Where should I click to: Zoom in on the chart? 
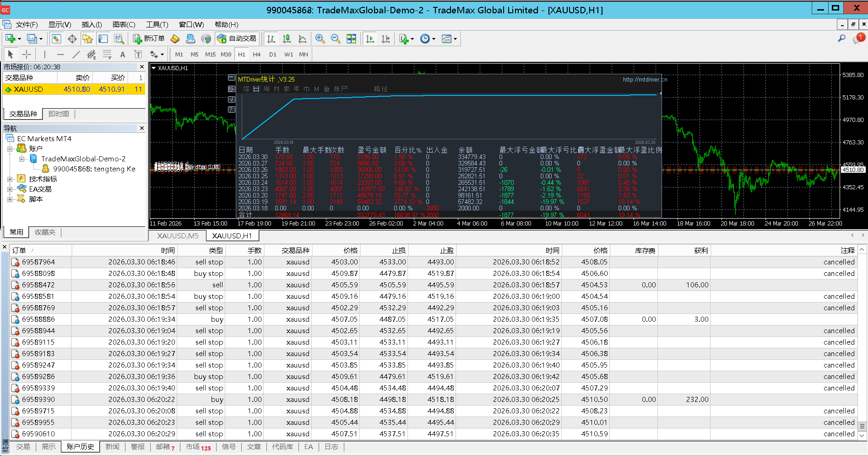pos(320,39)
